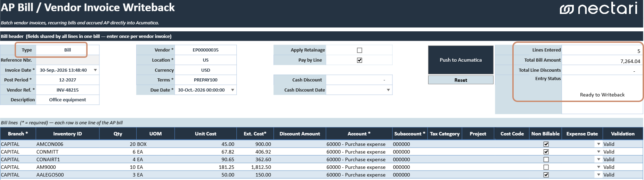The width and height of the screenshot is (644, 180).
Task: Click the empty Reference Nbr. field
Action: click(x=67, y=60)
